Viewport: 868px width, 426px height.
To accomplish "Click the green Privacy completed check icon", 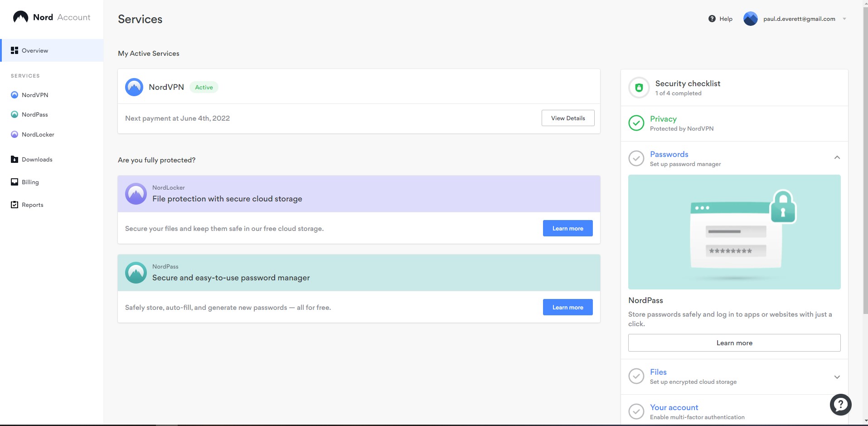I will (636, 123).
